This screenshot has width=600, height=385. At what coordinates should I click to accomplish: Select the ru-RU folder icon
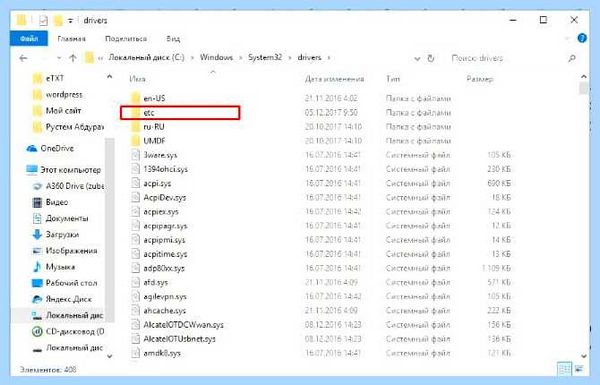135,127
